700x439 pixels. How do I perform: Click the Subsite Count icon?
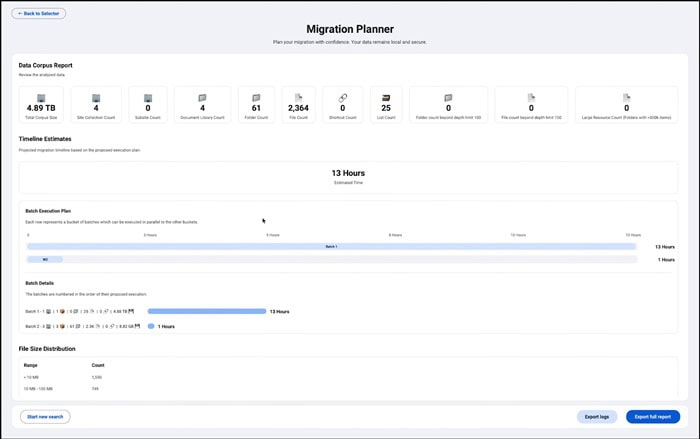[148, 98]
